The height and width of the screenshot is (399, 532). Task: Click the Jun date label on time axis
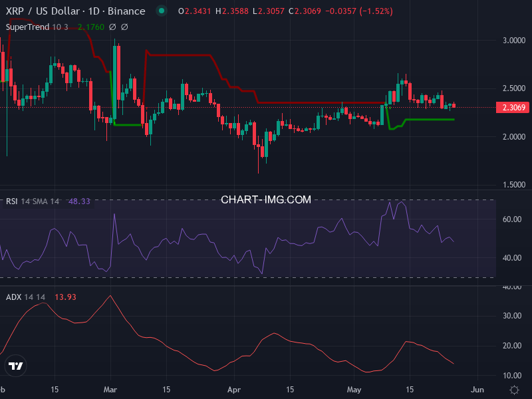coord(477,390)
